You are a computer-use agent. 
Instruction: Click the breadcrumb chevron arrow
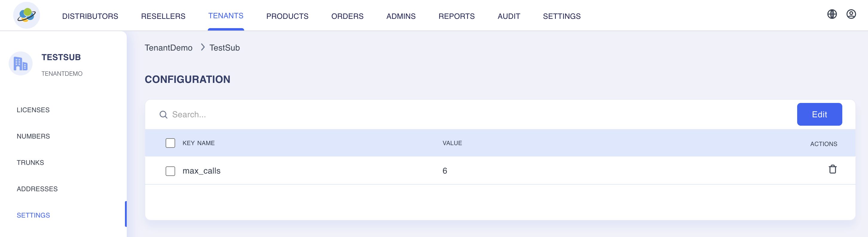coord(203,47)
